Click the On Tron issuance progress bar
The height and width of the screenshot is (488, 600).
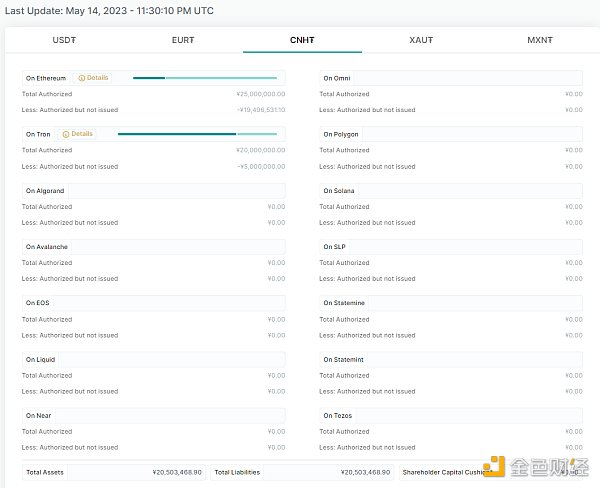(x=196, y=134)
